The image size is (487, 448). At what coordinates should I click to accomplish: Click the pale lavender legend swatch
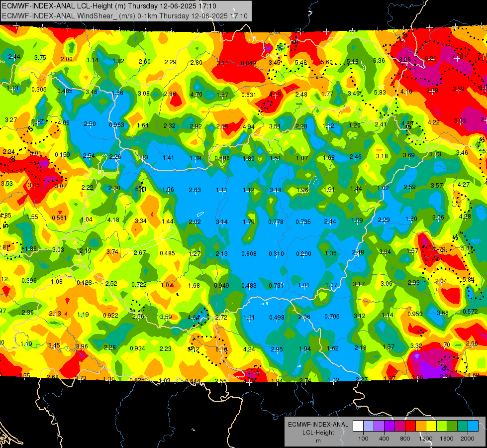click(369, 426)
